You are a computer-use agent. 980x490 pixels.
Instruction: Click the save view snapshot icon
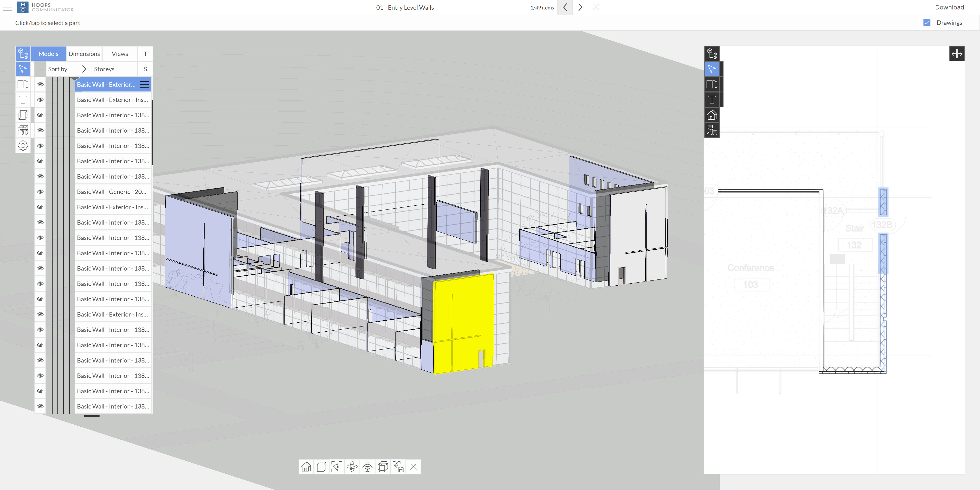coord(398,467)
